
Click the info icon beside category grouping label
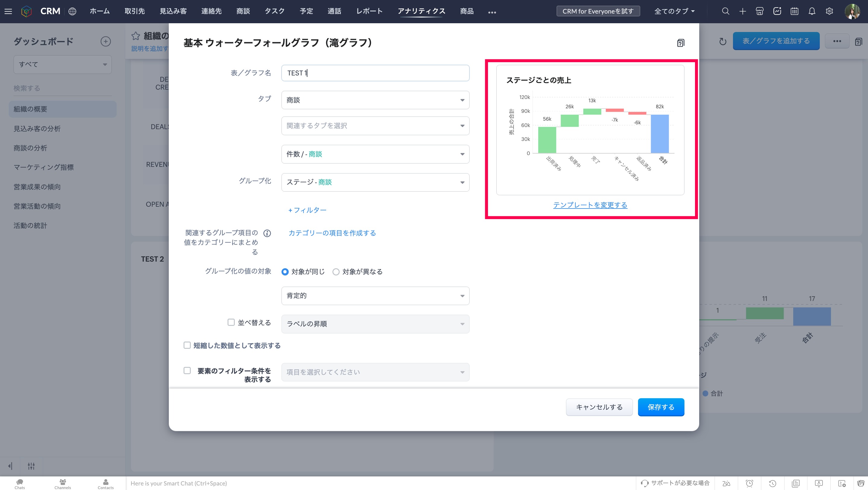click(267, 233)
